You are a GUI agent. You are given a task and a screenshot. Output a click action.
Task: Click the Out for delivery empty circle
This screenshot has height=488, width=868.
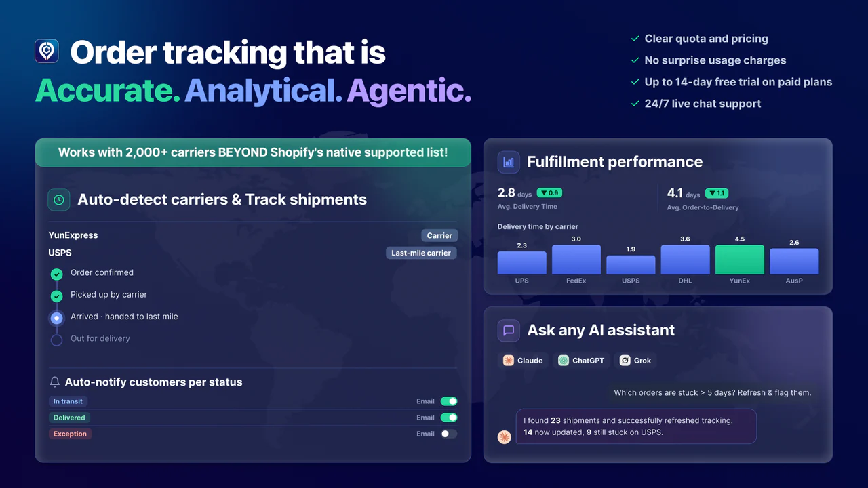click(57, 340)
